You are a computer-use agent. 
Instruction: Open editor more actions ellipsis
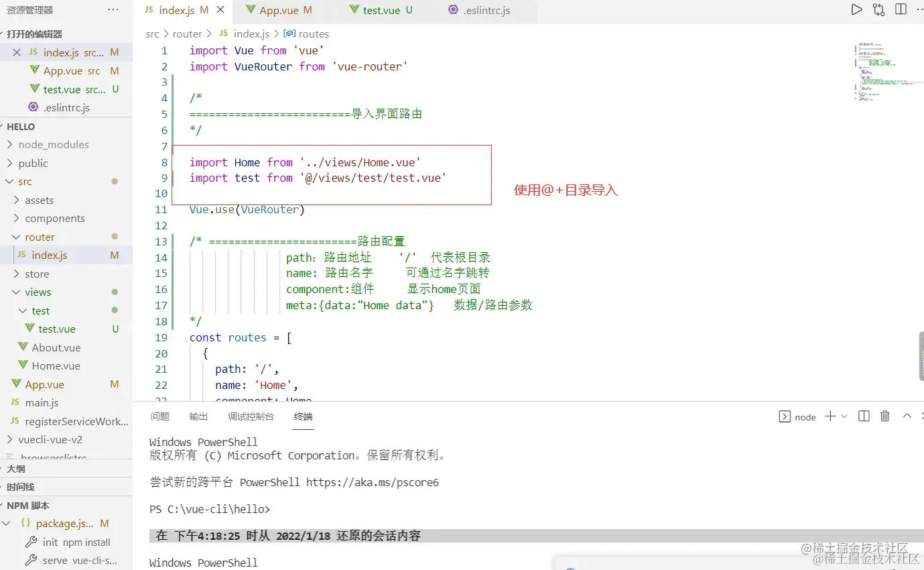coord(919,9)
